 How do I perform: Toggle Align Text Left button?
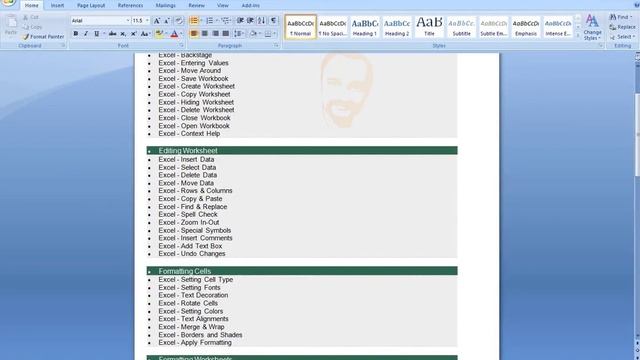pyautogui.click(x=194, y=34)
